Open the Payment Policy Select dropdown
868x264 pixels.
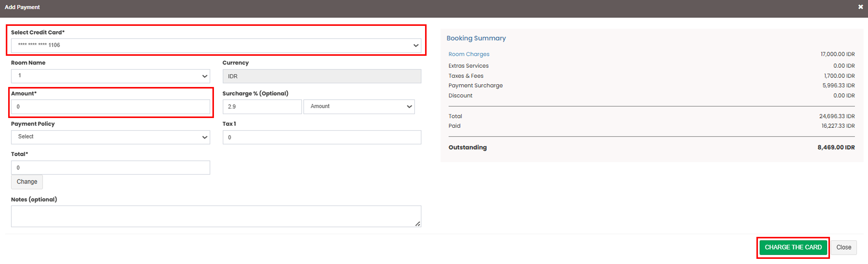(x=111, y=137)
